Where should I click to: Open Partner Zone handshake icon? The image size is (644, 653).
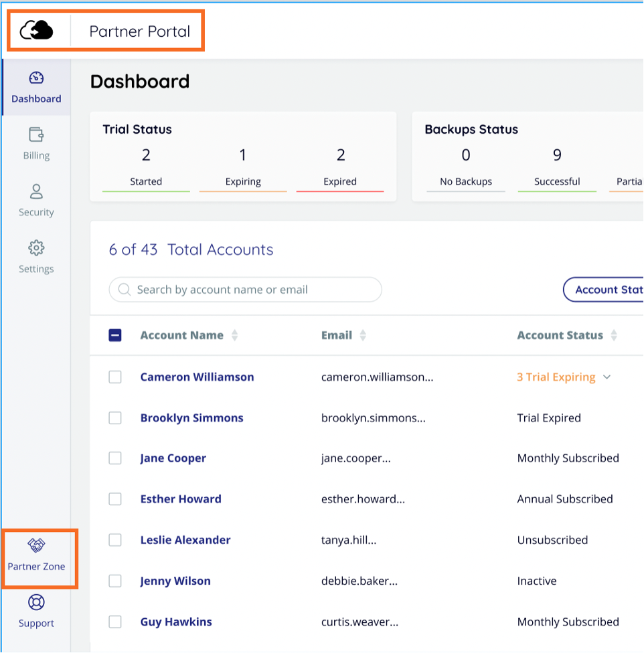[36, 545]
